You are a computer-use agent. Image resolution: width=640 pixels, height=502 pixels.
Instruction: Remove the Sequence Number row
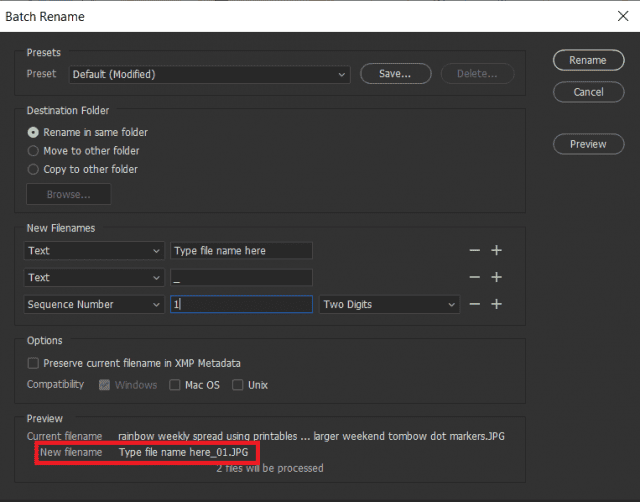474,304
